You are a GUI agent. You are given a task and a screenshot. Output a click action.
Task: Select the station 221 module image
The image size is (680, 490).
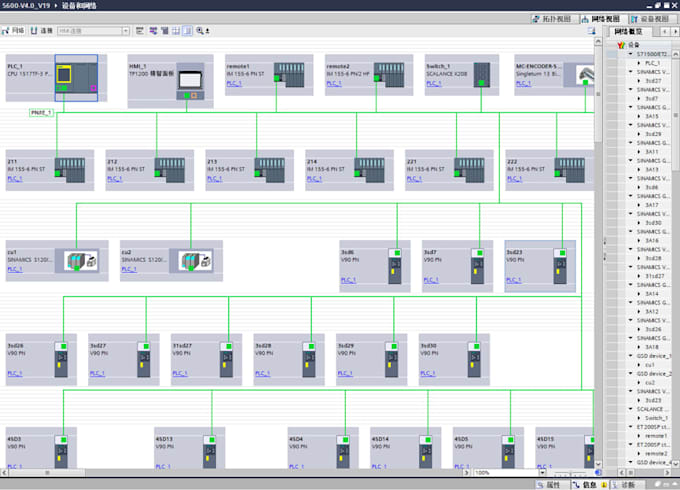pos(469,170)
